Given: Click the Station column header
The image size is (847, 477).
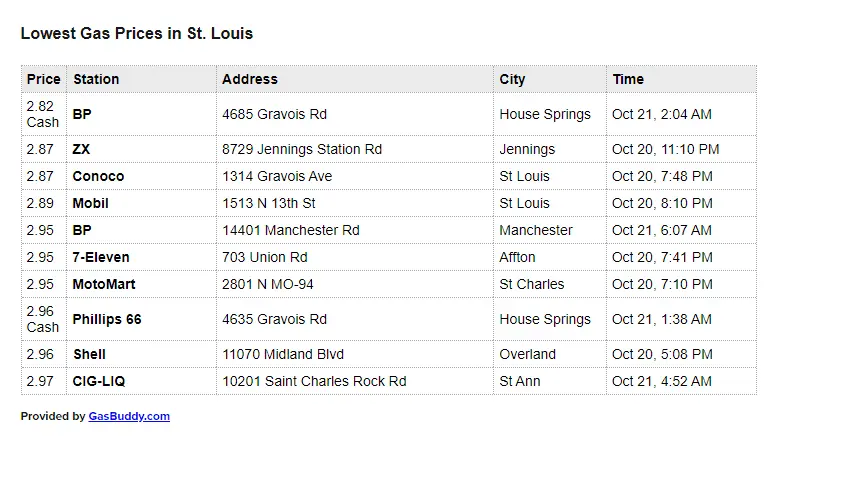Looking at the screenshot, I should 96,79.
